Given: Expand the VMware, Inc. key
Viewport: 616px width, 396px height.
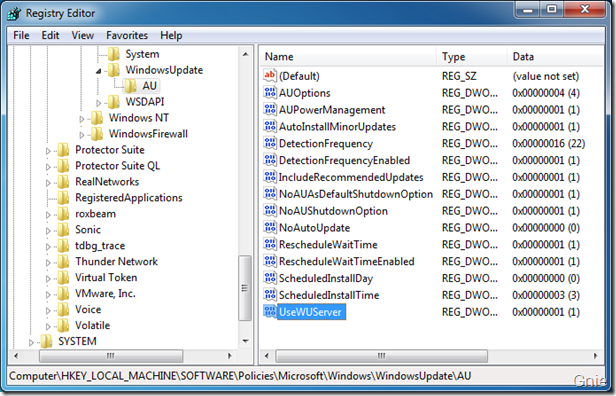Looking at the screenshot, I should click(48, 294).
